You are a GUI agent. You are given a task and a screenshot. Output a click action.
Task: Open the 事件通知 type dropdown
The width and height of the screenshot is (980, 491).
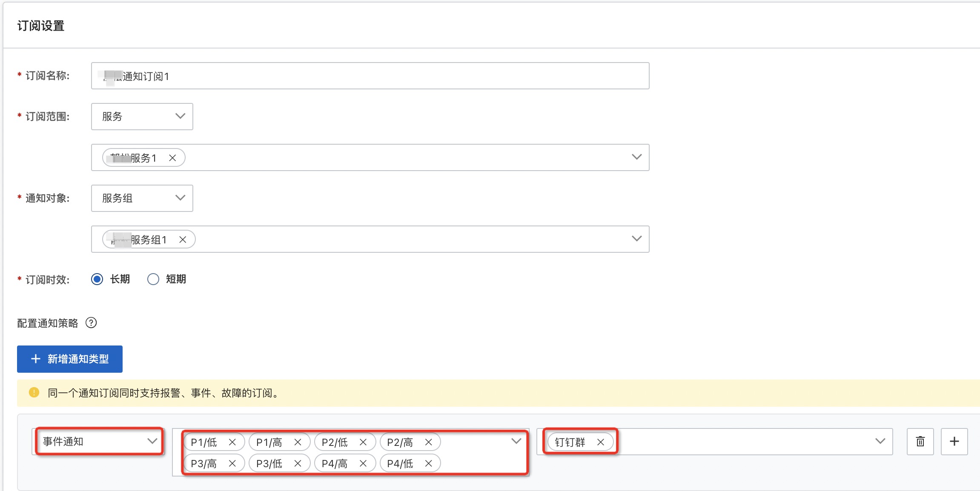99,441
